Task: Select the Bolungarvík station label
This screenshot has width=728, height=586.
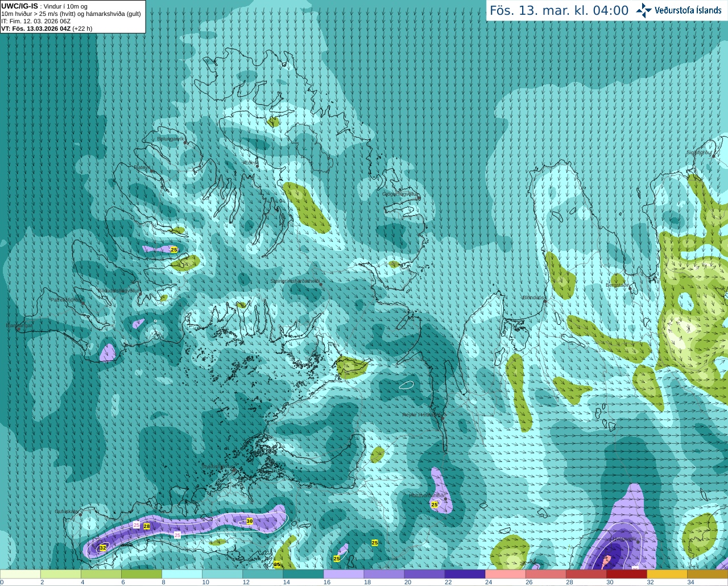Action: [x=171, y=138]
